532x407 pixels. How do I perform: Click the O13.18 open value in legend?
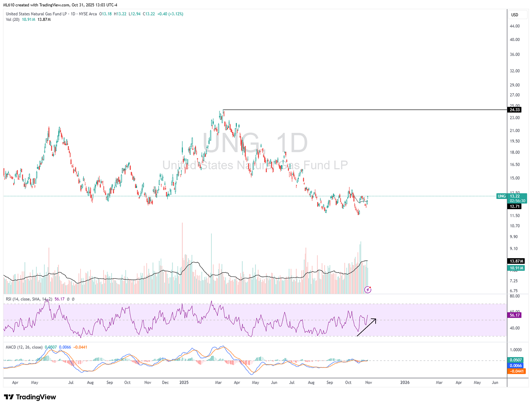click(x=106, y=14)
